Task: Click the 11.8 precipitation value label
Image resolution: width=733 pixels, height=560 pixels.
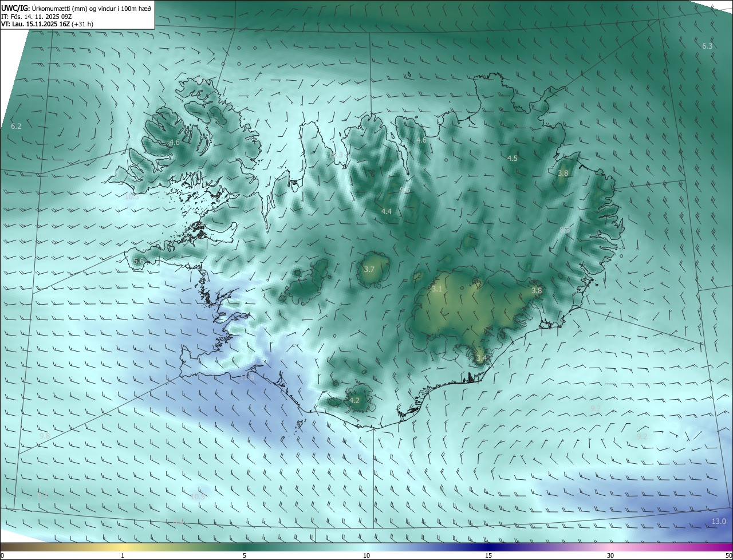Action: click(247, 377)
